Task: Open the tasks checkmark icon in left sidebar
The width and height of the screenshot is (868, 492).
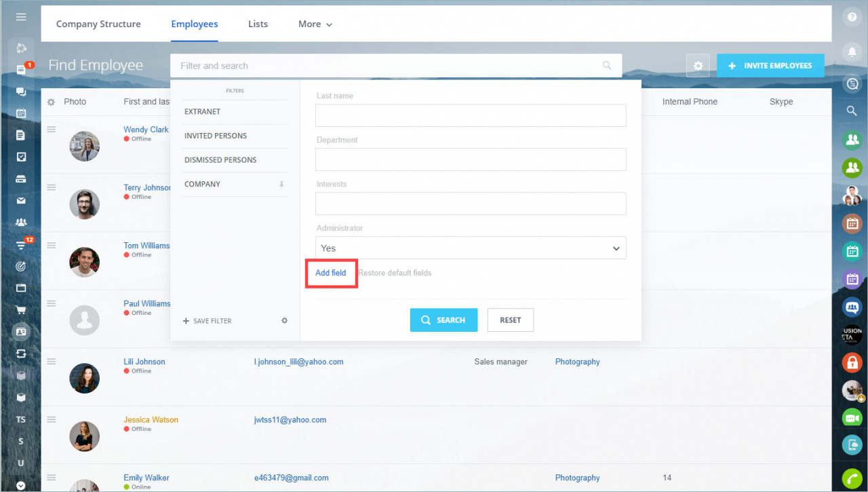Action: pos(21,157)
